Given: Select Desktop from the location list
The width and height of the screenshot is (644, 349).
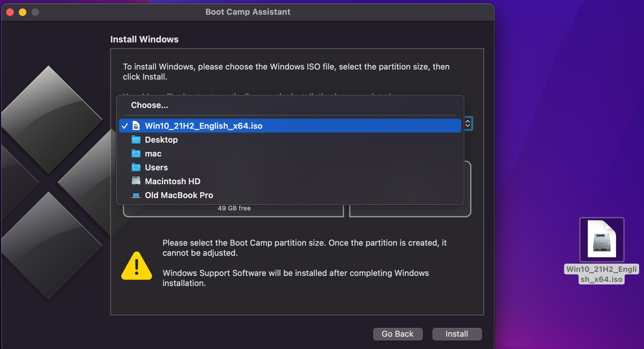Looking at the screenshot, I should pyautogui.click(x=290, y=140).
